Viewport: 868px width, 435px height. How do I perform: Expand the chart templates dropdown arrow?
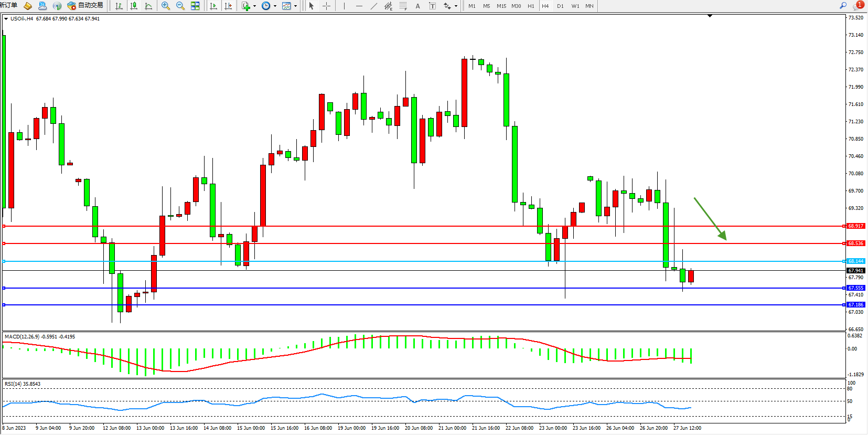tap(295, 6)
